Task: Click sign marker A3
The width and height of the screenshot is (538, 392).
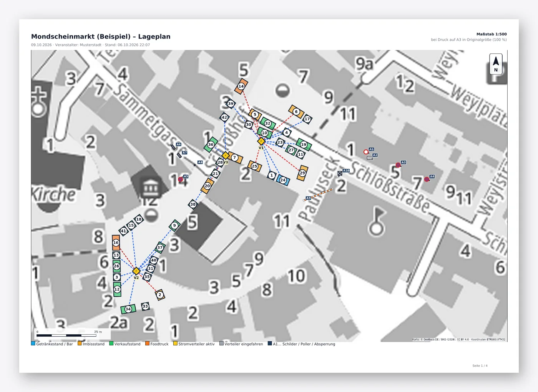Action: [x=398, y=165]
